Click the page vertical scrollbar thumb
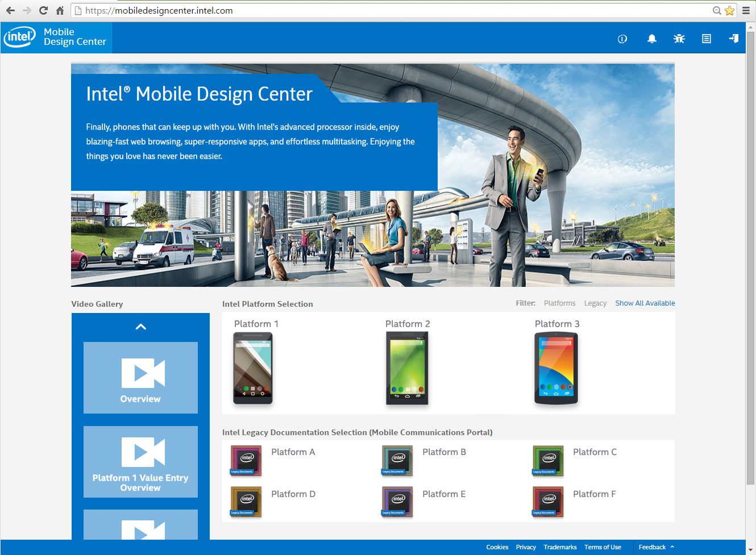This screenshot has height=555, width=756. [751, 258]
